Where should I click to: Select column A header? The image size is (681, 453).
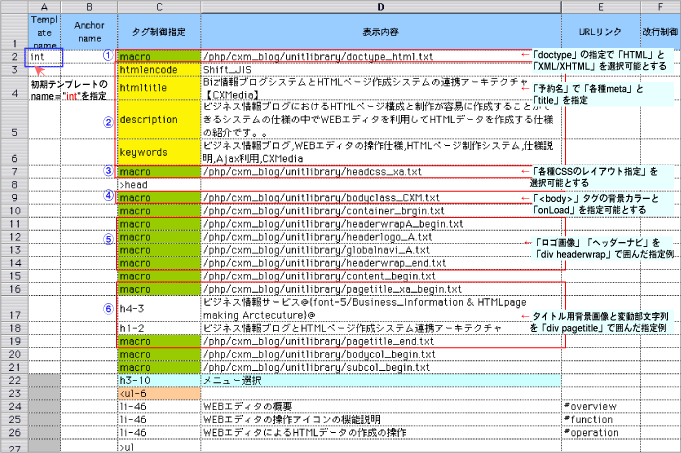point(44,7)
